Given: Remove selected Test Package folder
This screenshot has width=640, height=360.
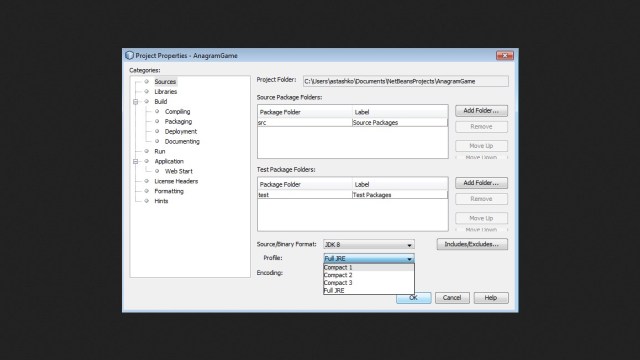Looking at the screenshot, I should (481, 199).
